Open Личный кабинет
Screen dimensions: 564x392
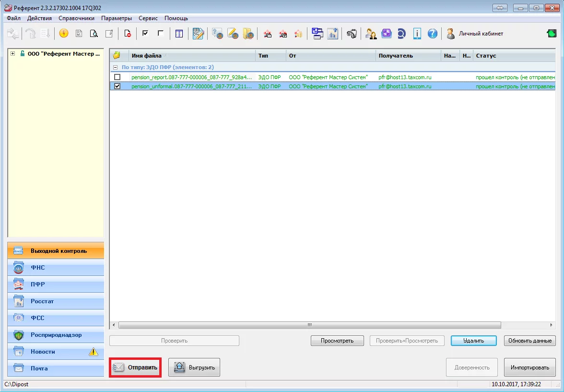475,34
